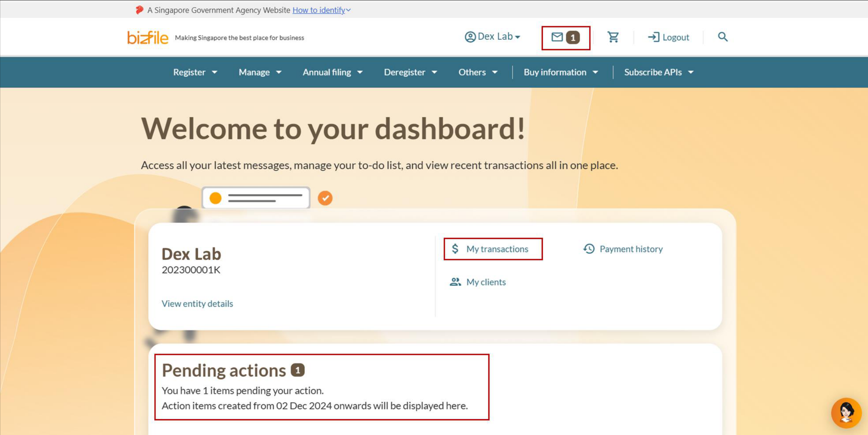Click the Pending actions heading
Viewport: 868px width, 435px height.
coord(224,370)
